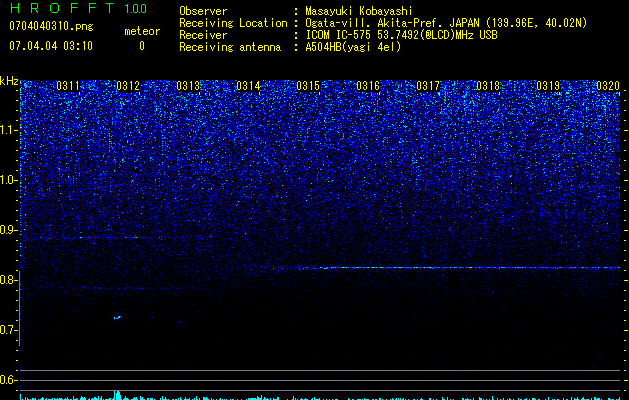Click the 0.8 kHz axis tick label
The height and width of the screenshot is (400, 629).
coord(8,280)
